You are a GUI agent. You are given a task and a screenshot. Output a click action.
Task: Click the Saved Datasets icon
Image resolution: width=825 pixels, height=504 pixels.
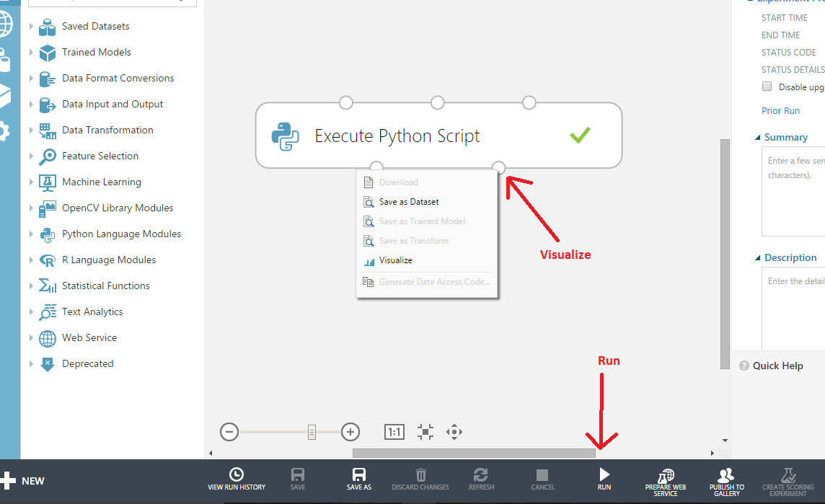(48, 27)
